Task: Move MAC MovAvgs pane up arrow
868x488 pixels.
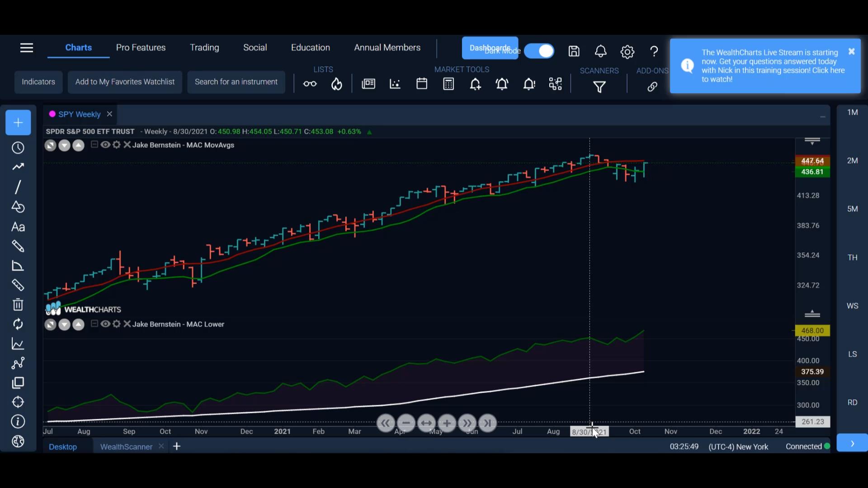Action: (78, 145)
